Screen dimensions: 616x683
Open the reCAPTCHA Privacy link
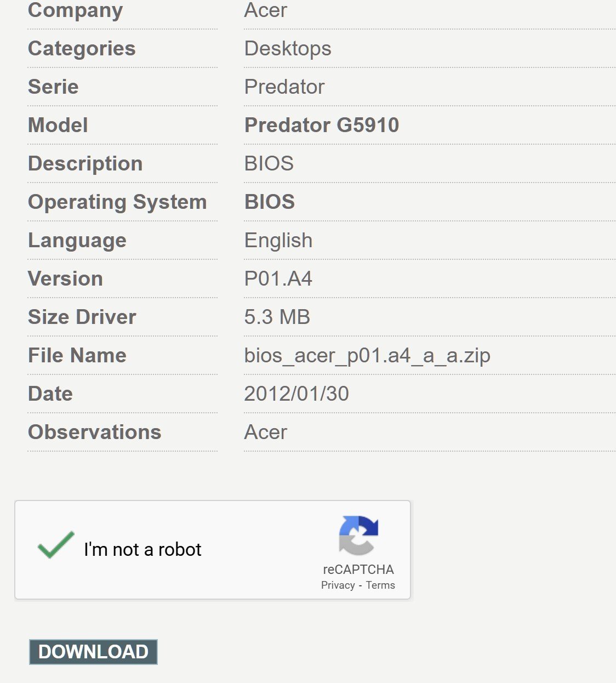point(338,585)
